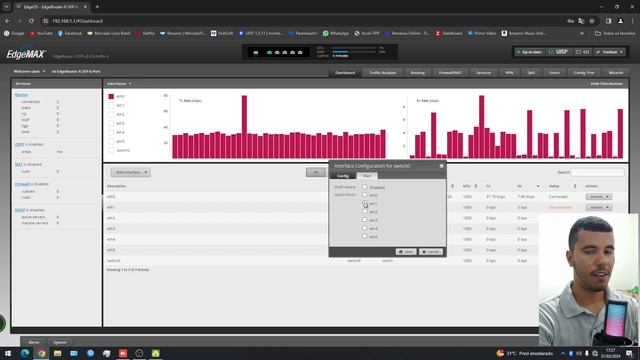
Task: Open Firewall link in Services panel
Action: (x=22, y=184)
